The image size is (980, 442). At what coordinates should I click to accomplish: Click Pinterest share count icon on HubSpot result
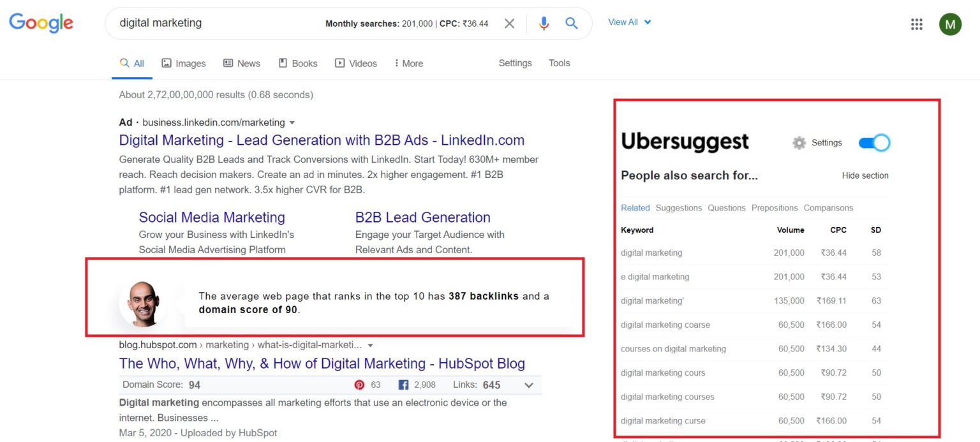point(359,385)
